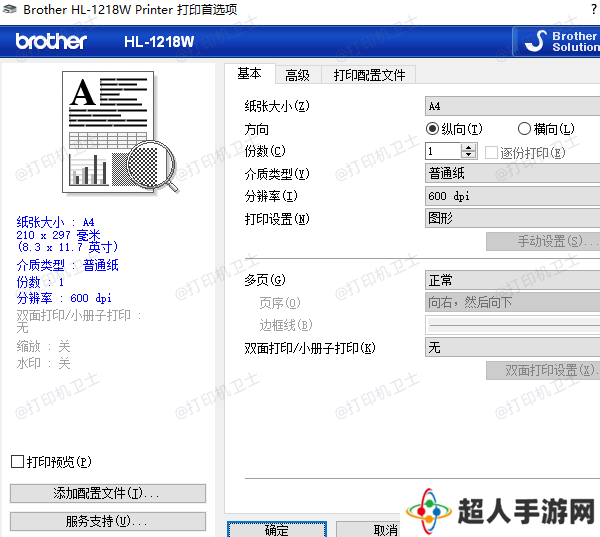Switch to the 高级 tab

pos(297,75)
